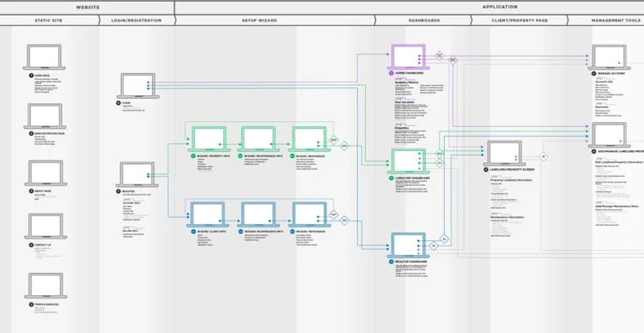Select the SETUP WIZARD column header
This screenshot has height=333, width=644.
[259, 20]
